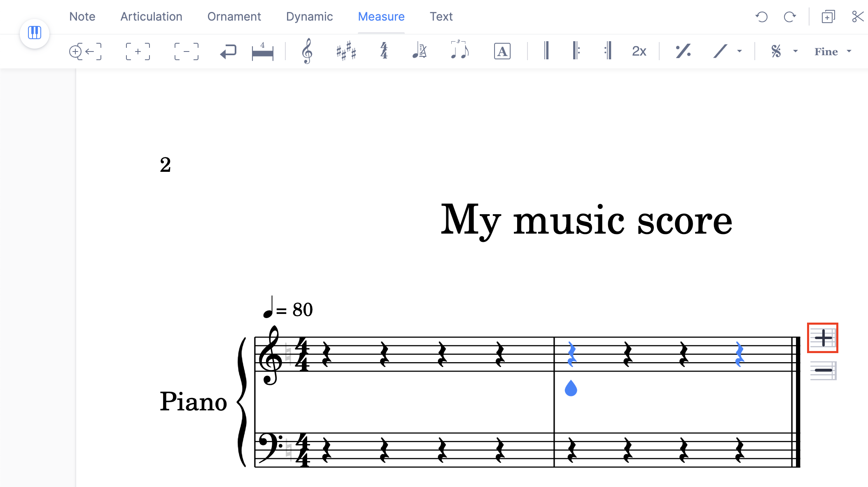This screenshot has height=487, width=868.
Task: Switch to the Dynamic tab
Action: pyautogui.click(x=309, y=16)
